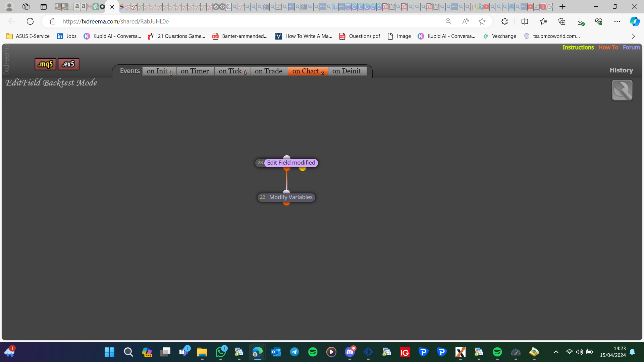The image size is (644, 362).
Task: Open Copilot sidebar icon
Action: (x=635, y=21)
